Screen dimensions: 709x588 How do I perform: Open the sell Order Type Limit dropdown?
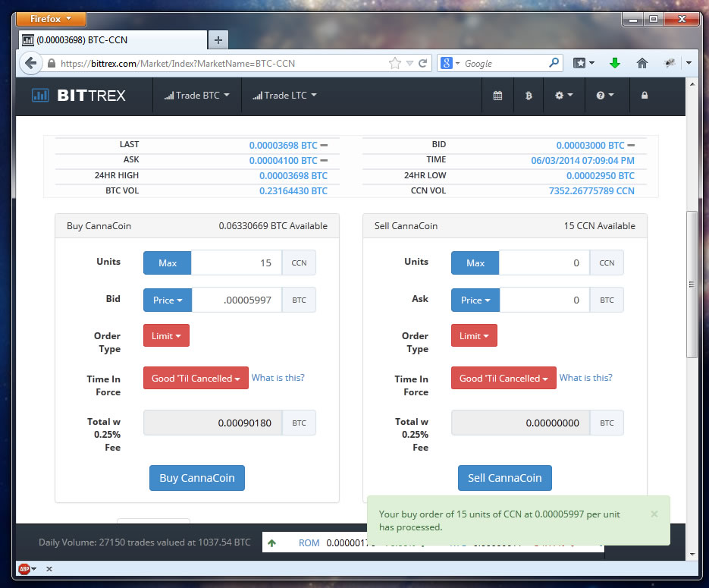point(475,335)
